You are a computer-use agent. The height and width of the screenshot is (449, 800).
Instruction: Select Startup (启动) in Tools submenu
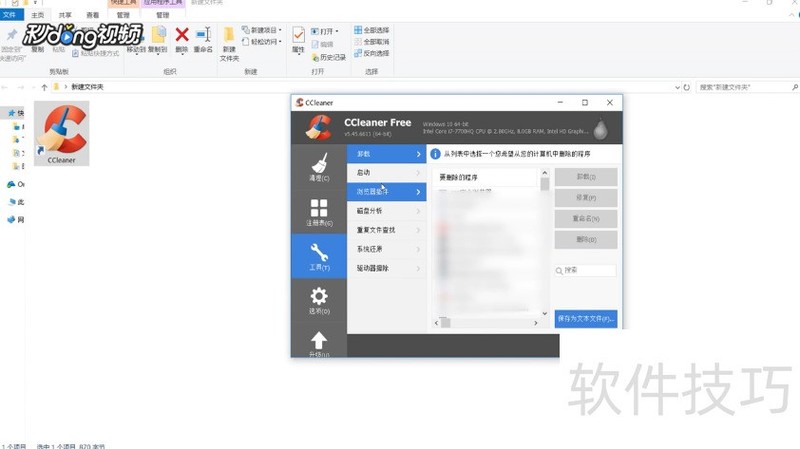(x=387, y=172)
